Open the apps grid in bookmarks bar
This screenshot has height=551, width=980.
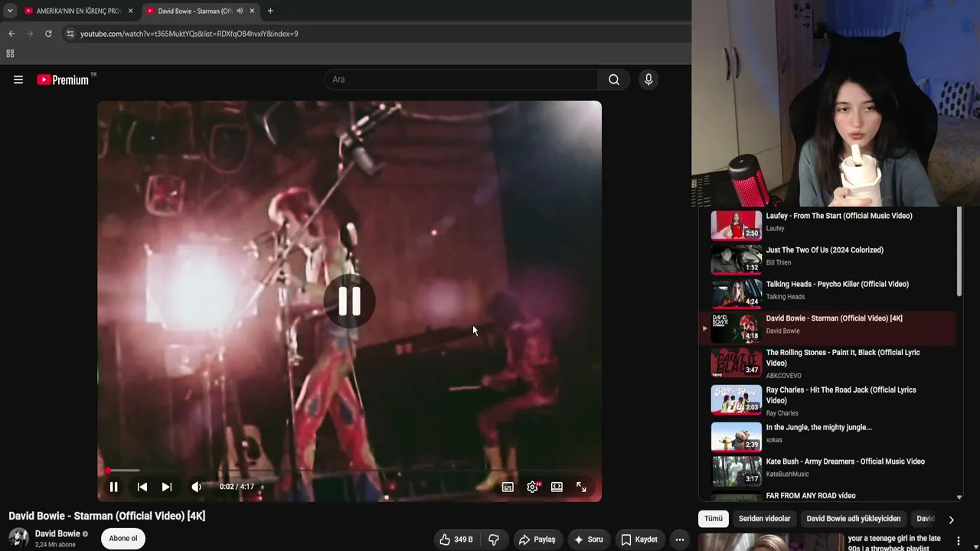coord(10,54)
